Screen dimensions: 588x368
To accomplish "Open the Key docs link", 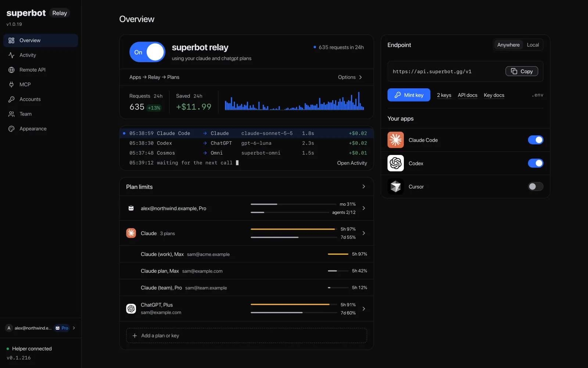I will [x=494, y=95].
